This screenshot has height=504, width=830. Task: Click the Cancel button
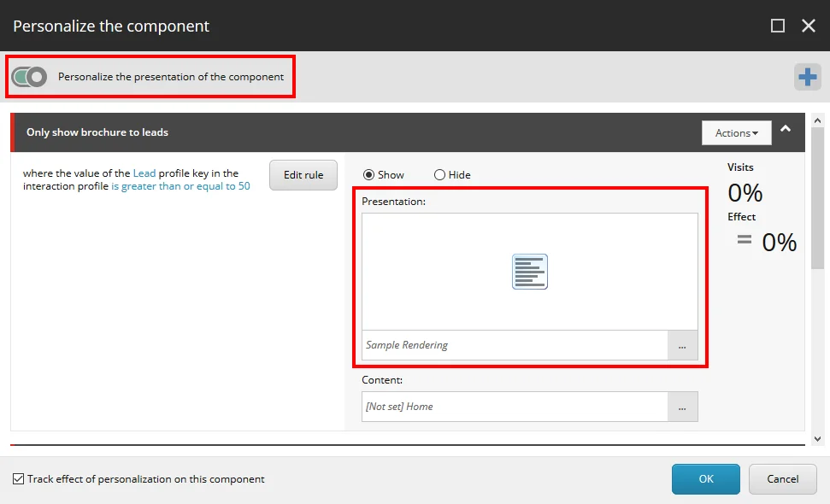click(782, 479)
